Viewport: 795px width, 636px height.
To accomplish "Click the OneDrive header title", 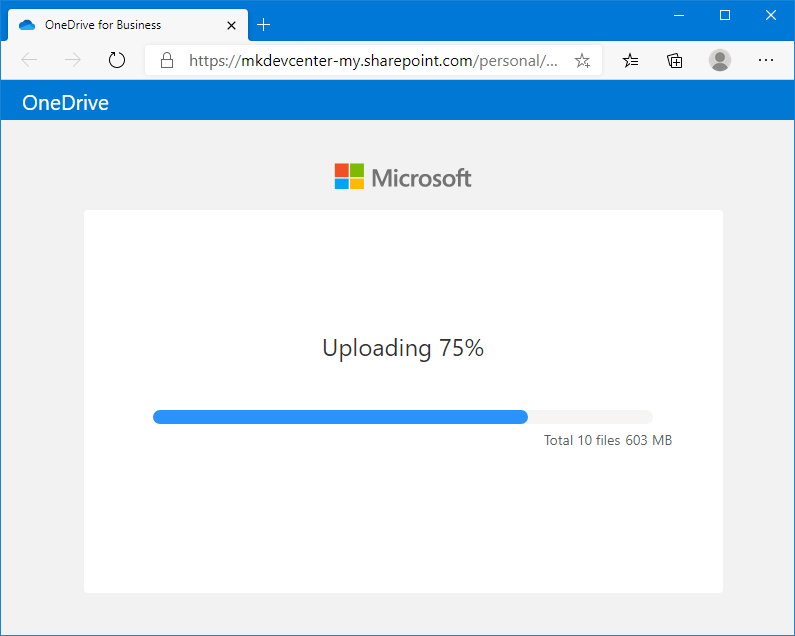I will [65, 103].
